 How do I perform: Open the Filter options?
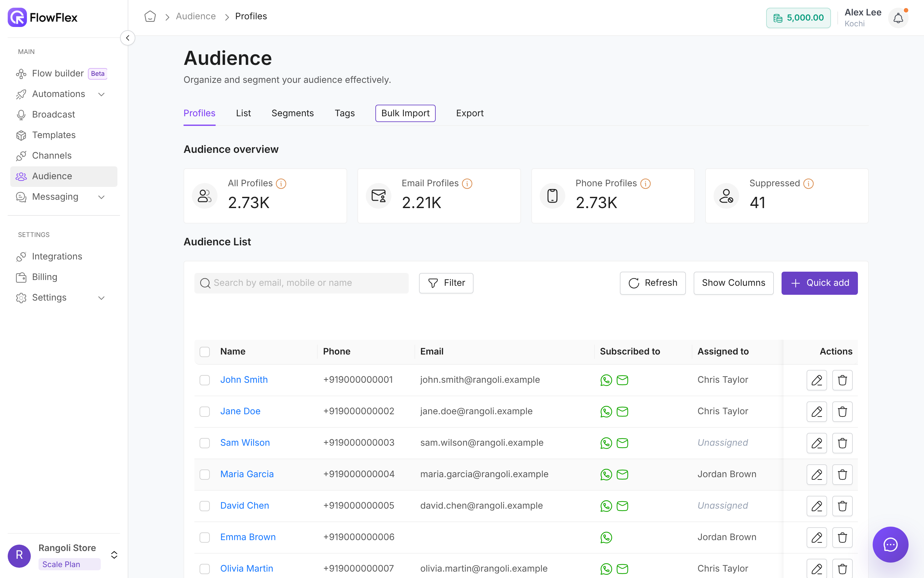[x=446, y=283]
